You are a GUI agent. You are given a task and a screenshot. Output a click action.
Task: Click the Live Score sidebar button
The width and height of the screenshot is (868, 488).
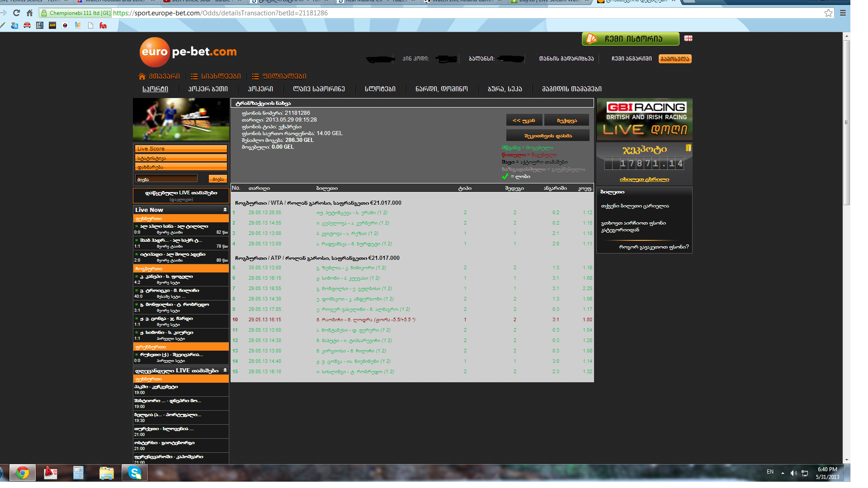[181, 149]
